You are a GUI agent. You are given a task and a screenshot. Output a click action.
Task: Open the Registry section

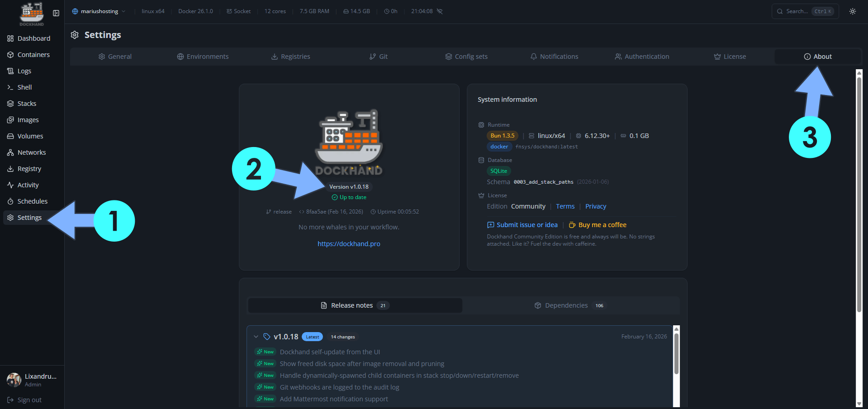pyautogui.click(x=29, y=168)
